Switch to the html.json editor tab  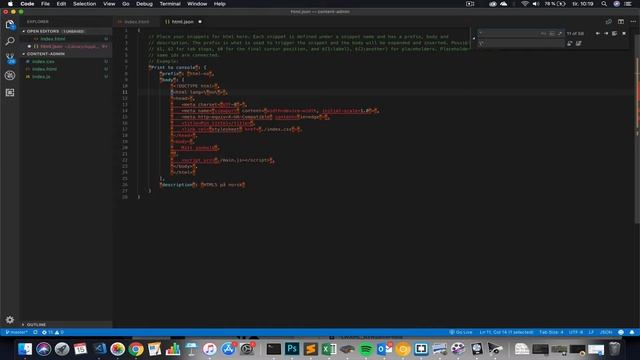click(182, 22)
